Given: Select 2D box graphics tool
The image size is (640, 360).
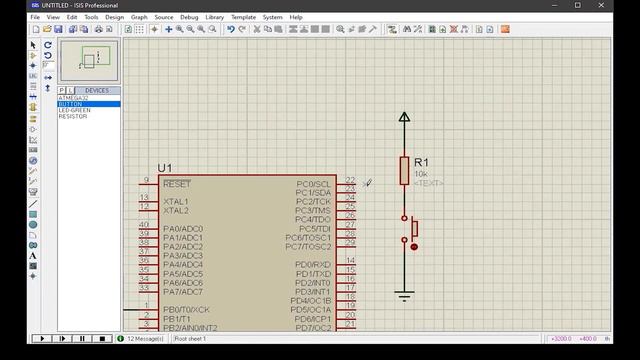Looking at the screenshot, I should click(x=33, y=214).
